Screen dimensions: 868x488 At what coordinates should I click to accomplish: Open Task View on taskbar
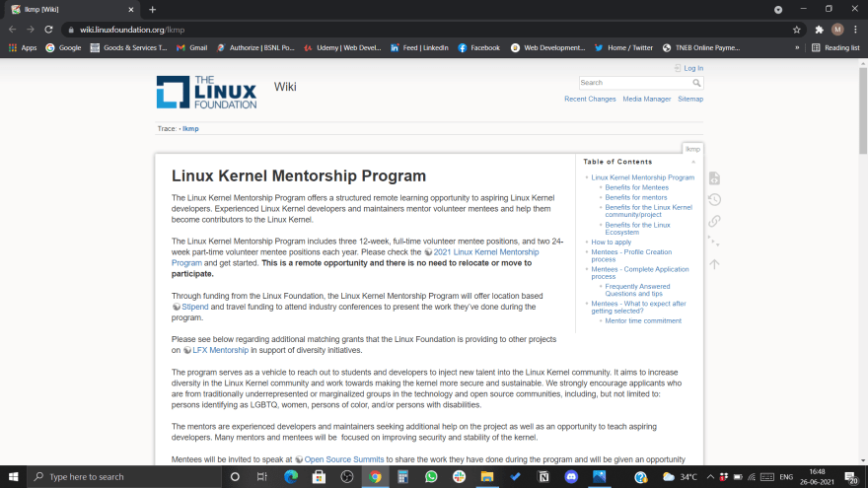click(261, 476)
